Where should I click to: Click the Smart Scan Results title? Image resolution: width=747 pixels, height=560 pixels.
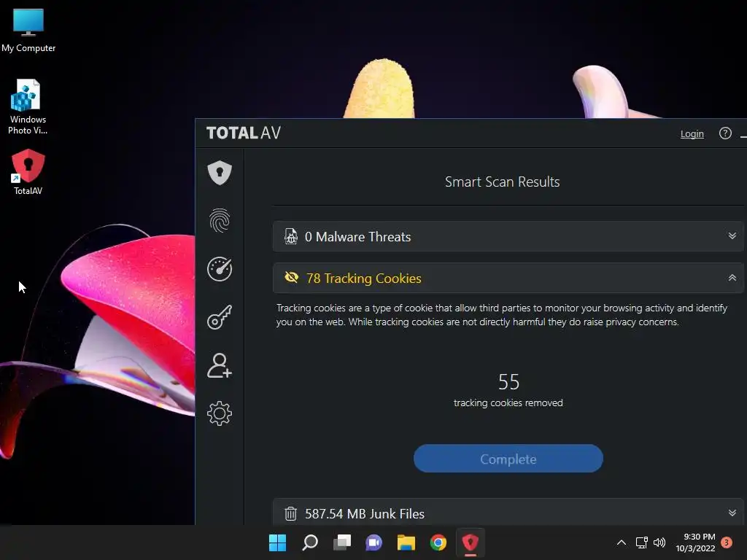[502, 182]
